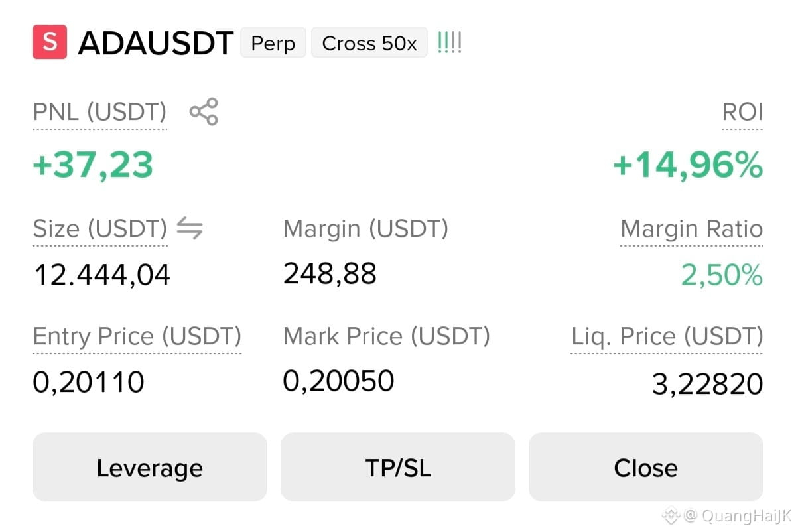Open the ADAUSDT symbol title
Image resolution: width=796 pixels, height=532 pixels.
click(x=156, y=44)
